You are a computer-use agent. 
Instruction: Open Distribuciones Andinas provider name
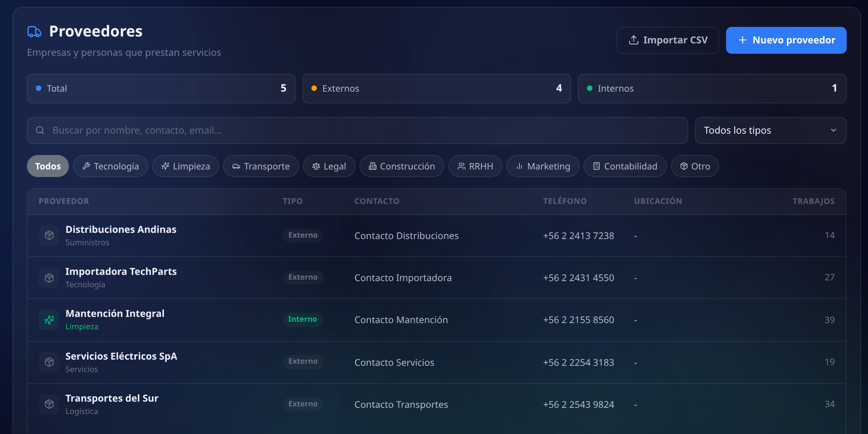[x=121, y=229]
